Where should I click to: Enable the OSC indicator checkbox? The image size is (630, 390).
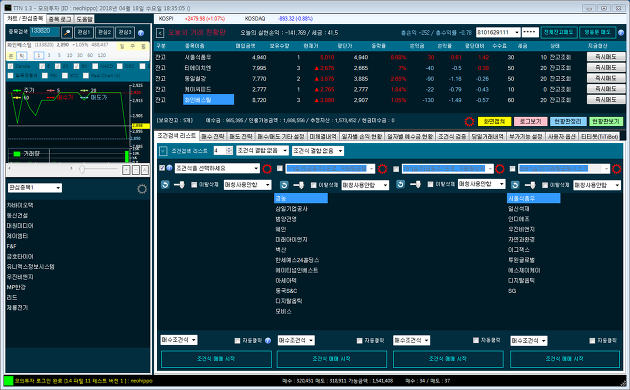click(x=119, y=66)
